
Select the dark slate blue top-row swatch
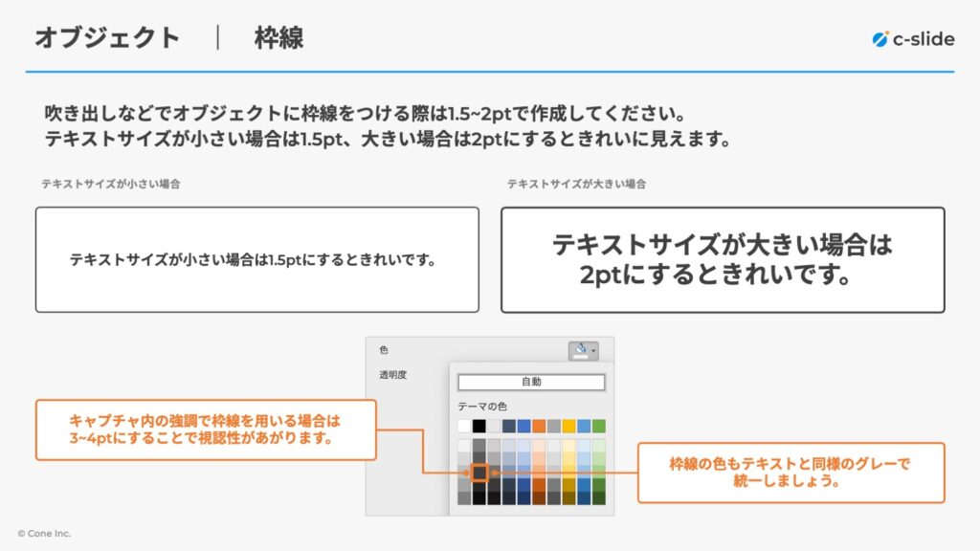point(509,426)
